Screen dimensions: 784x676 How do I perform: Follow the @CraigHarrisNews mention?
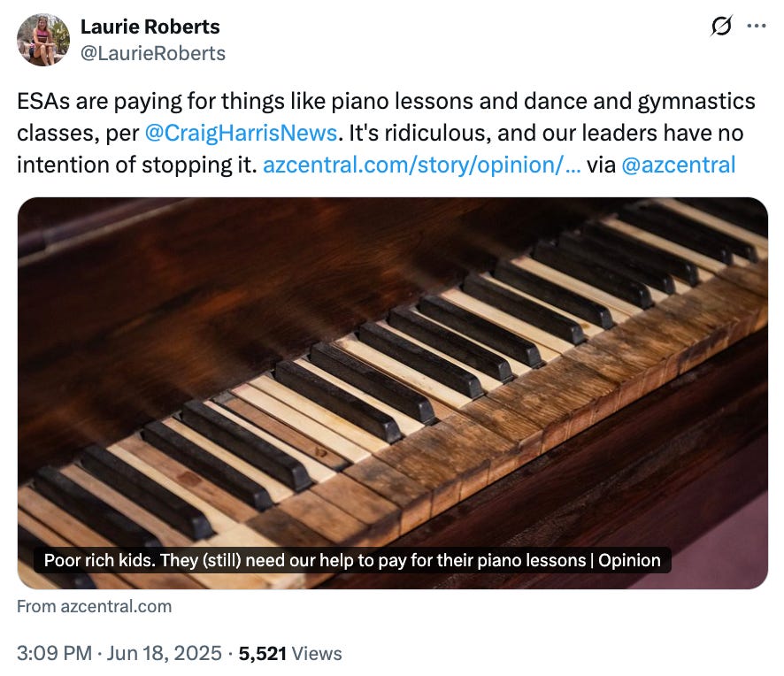241,133
